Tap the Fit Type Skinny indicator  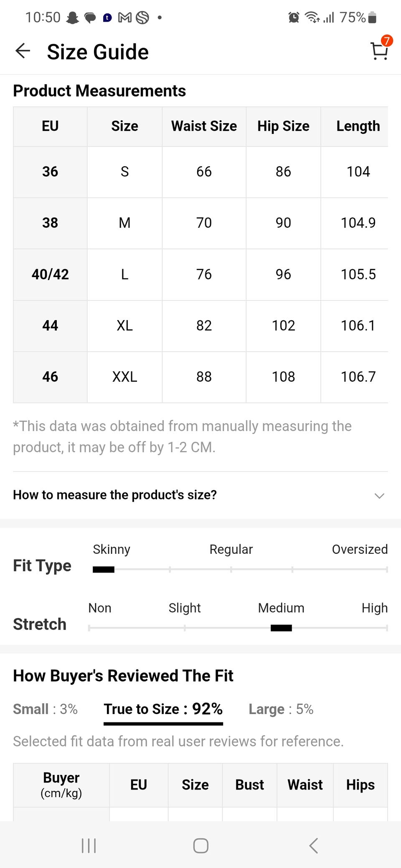[104, 570]
